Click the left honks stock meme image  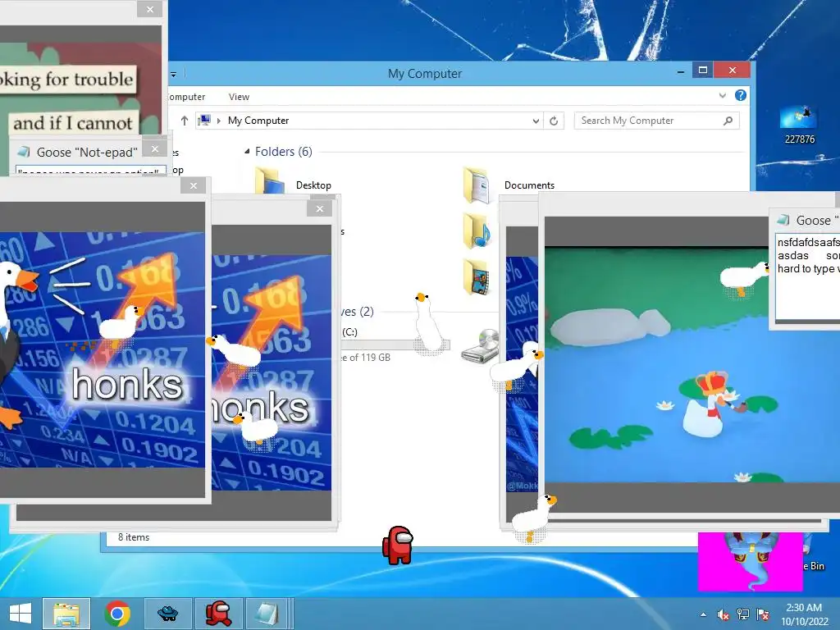[x=103, y=349]
